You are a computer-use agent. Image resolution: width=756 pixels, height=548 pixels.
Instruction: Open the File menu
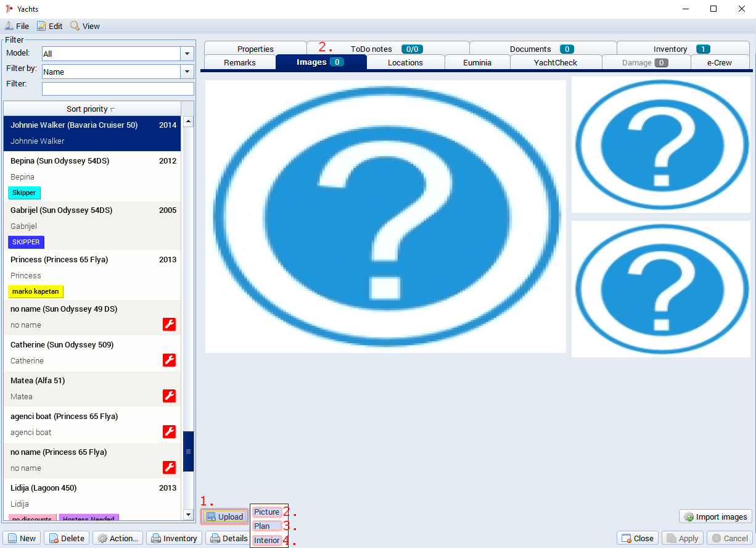pyautogui.click(x=17, y=26)
